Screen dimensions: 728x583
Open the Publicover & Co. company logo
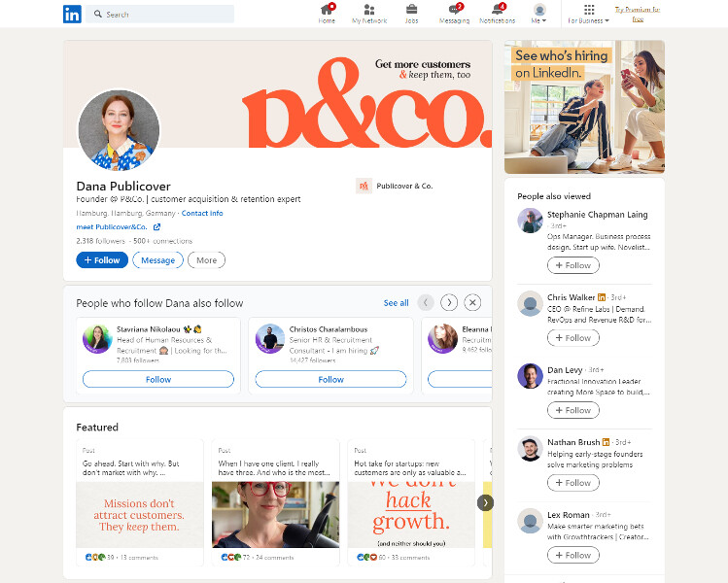(364, 186)
